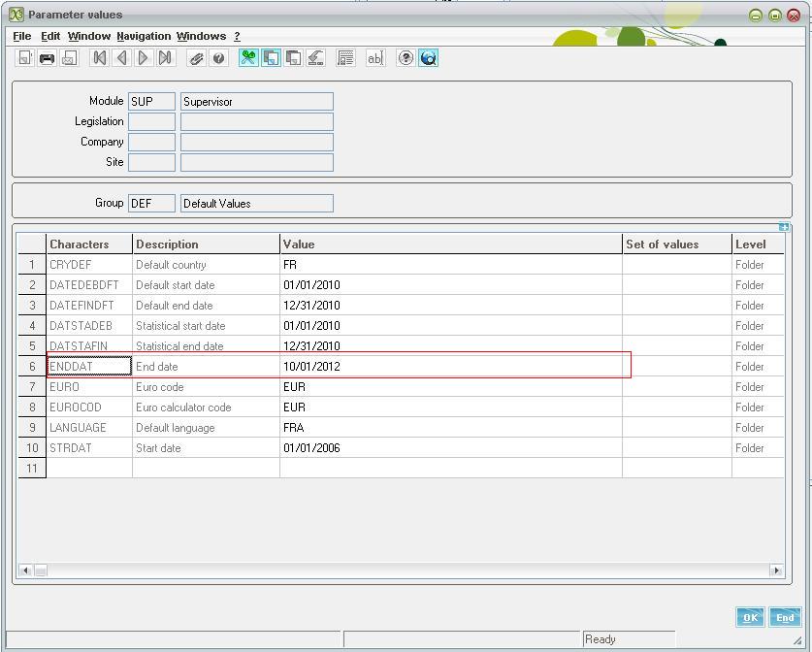This screenshot has width=812, height=652.
Task: Click the value FRA for Default language
Action: [451, 428]
